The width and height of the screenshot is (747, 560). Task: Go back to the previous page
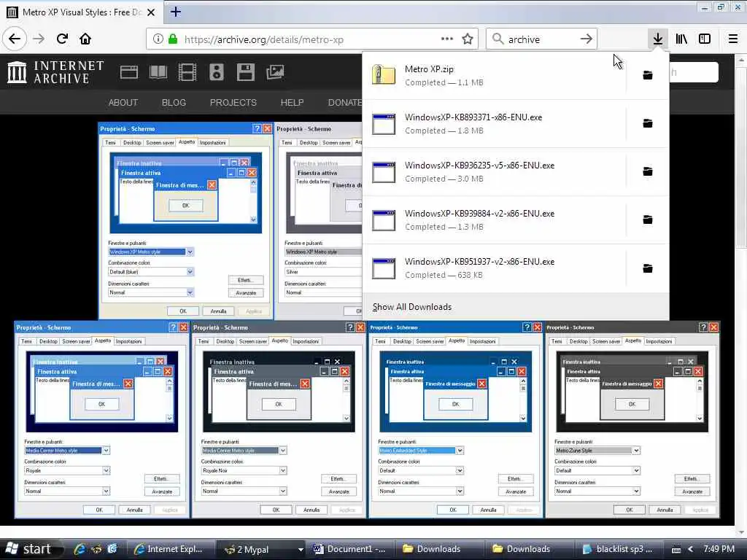[15, 39]
